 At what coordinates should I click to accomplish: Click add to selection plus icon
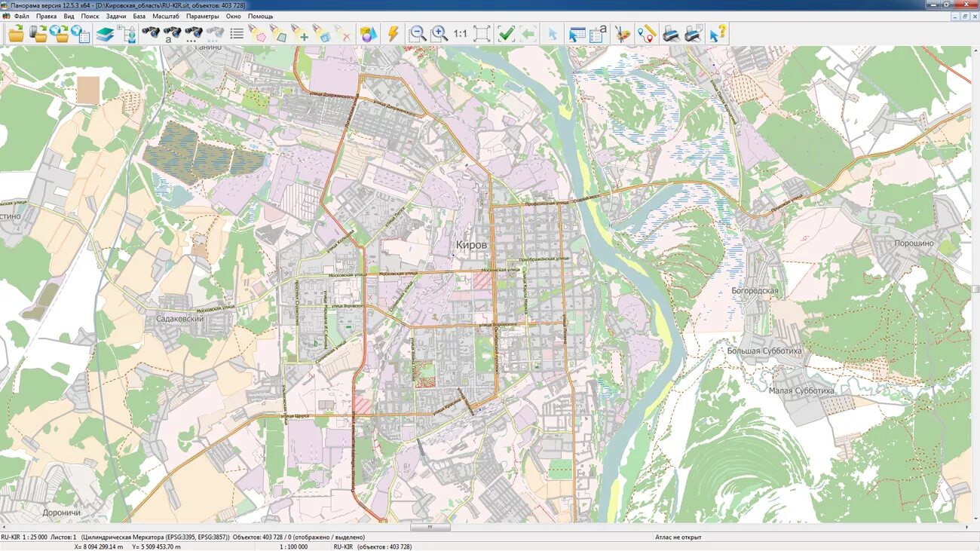[x=301, y=33]
